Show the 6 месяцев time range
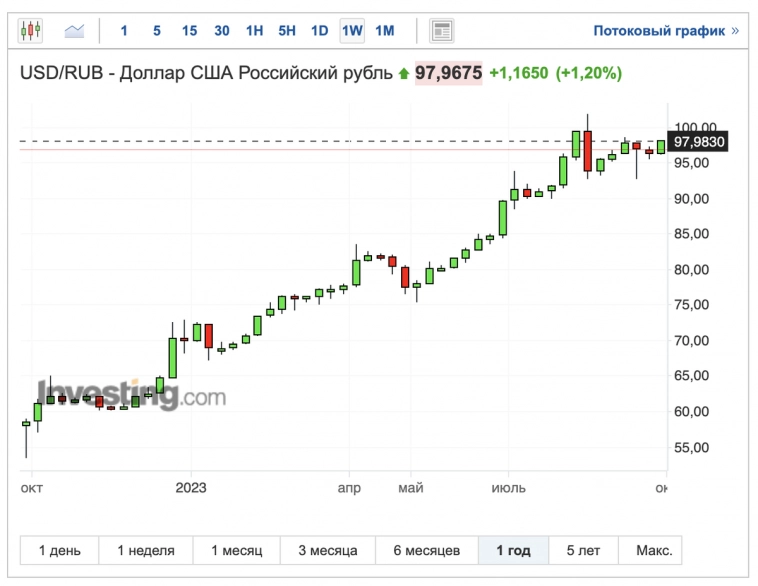 (x=426, y=550)
